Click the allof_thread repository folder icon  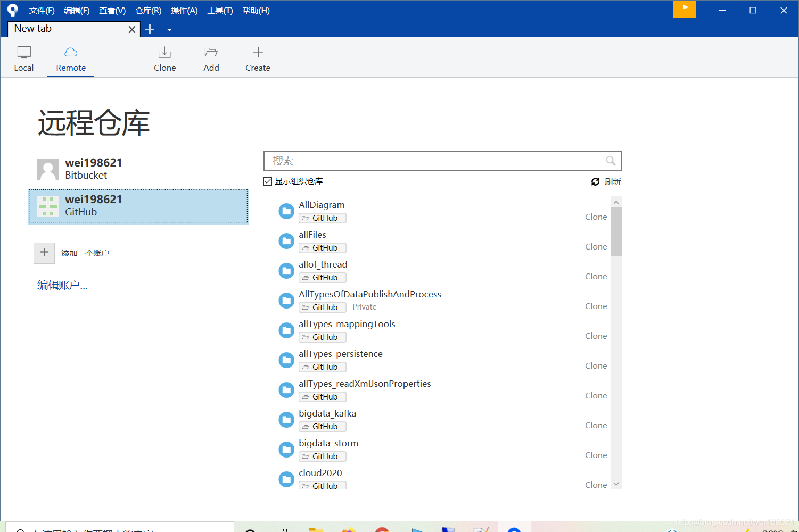click(x=286, y=271)
